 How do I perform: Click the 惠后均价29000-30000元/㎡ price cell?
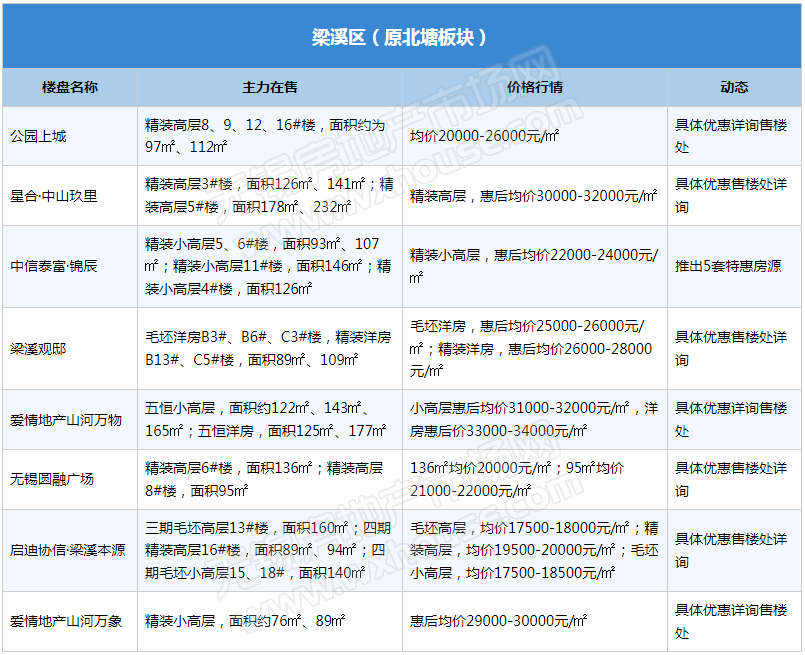click(x=499, y=621)
